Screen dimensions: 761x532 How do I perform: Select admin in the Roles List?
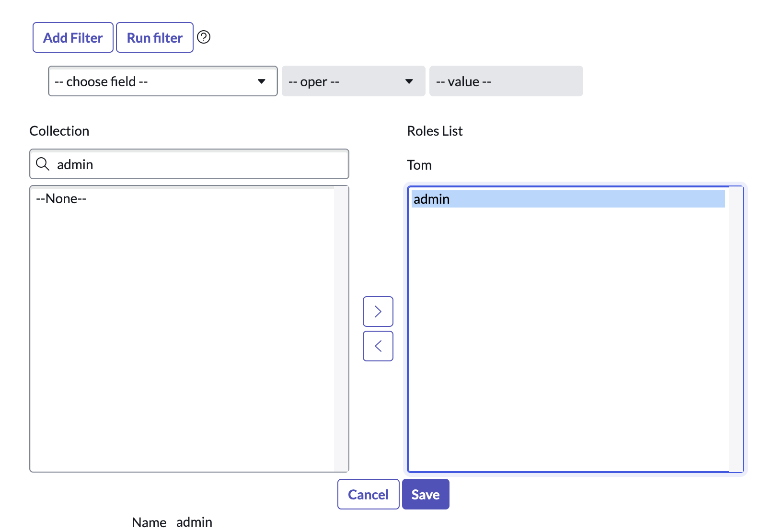tap(568, 199)
